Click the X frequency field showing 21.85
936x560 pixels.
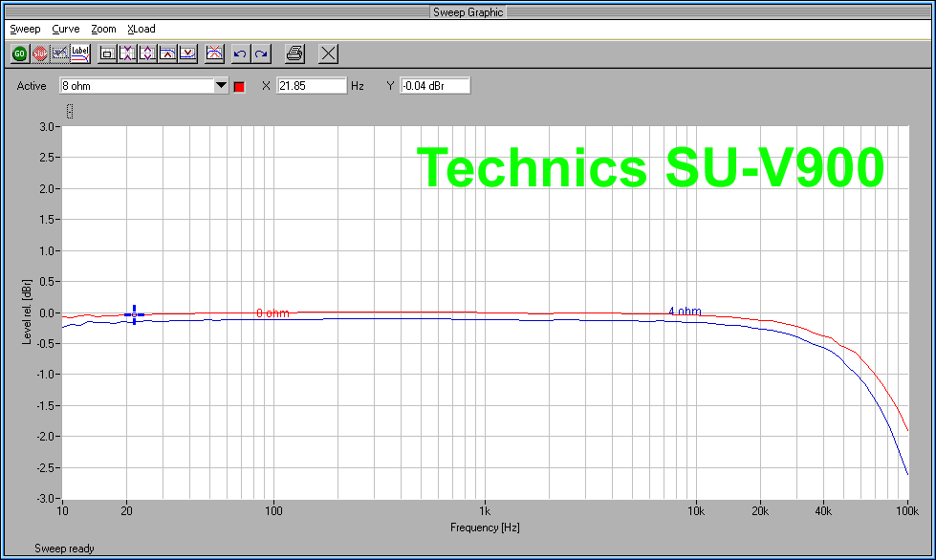(x=312, y=86)
